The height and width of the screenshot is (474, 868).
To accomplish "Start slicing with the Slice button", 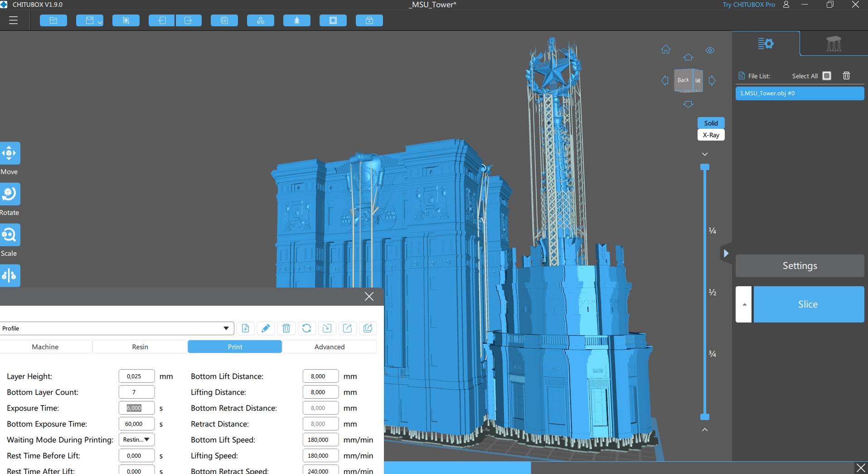I will pyautogui.click(x=808, y=304).
